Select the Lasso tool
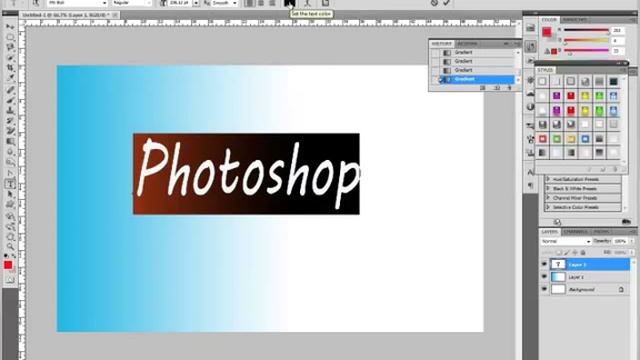The image size is (640, 360). point(10,47)
